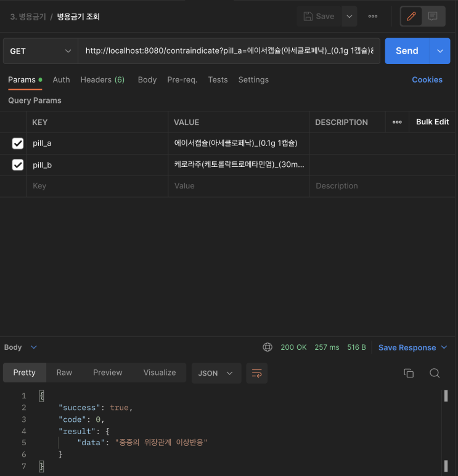Click the empty Key input field
The height and width of the screenshot is (476, 458).
97,186
